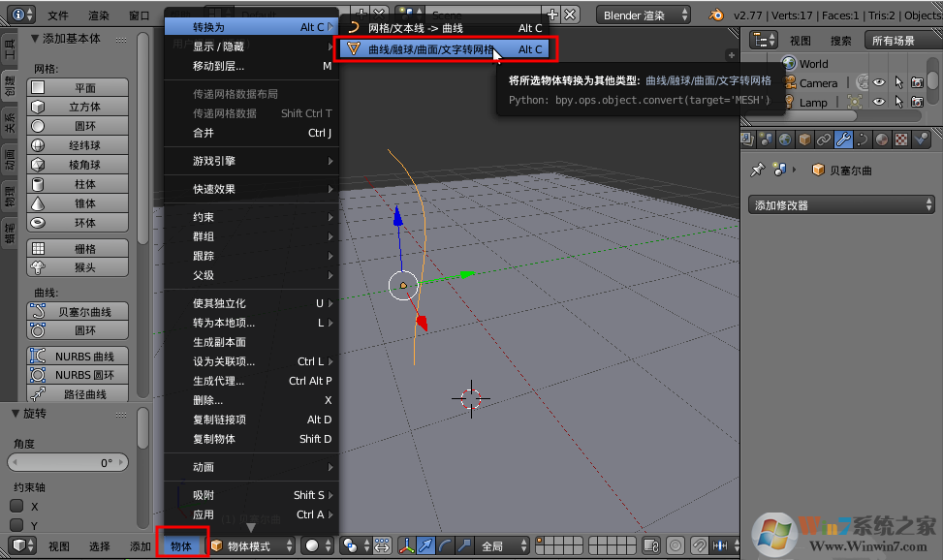Viewport: 943px width, 560px height.
Task: Enable the X 约束轴 checkbox
Action: [x=16, y=506]
